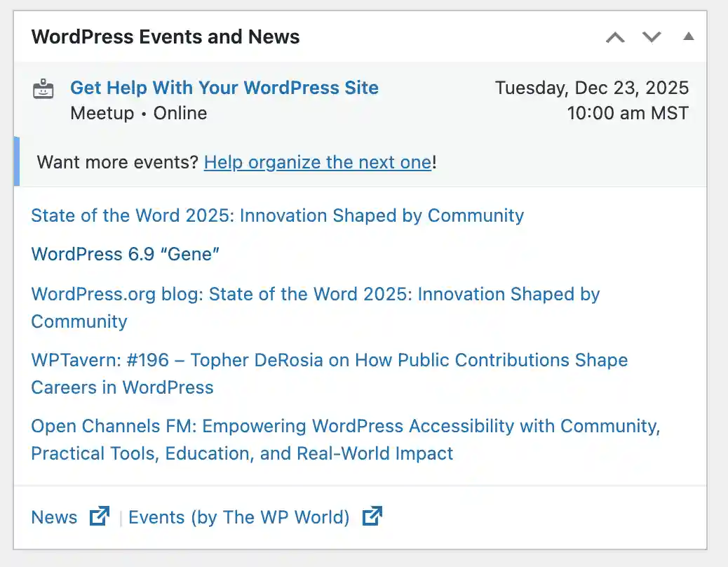Open State of the Word 2025 article
Image resolution: width=728 pixels, height=567 pixels.
click(276, 216)
